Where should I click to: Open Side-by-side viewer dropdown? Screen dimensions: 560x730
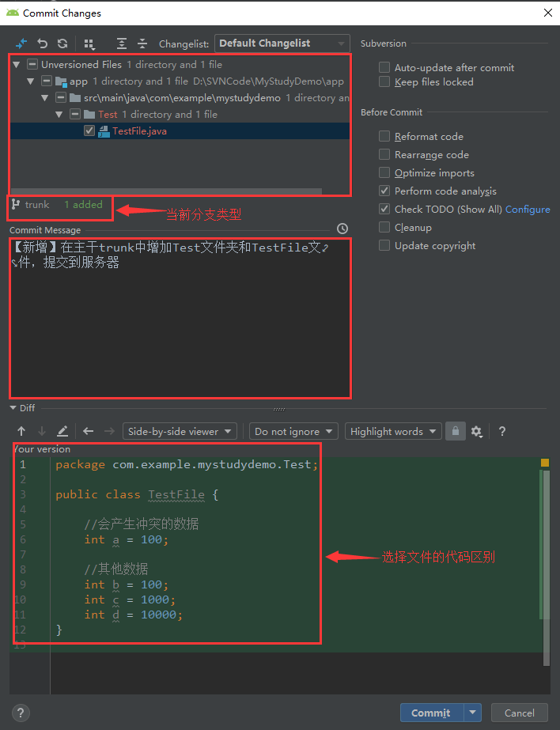180,431
